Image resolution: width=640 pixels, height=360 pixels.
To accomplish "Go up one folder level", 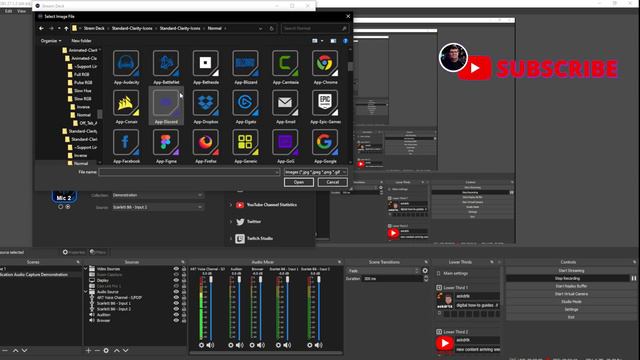I will coord(66,29).
